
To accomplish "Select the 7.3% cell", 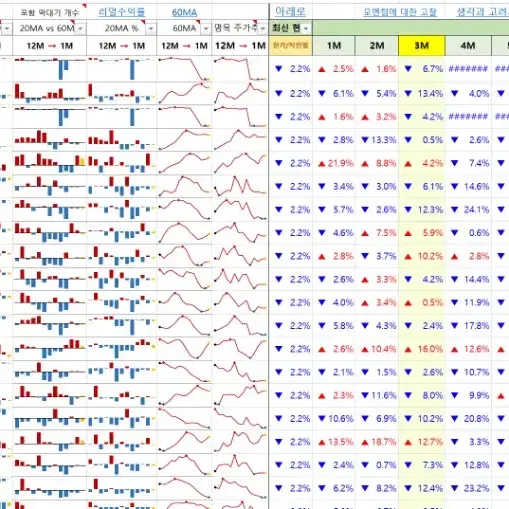I will (x=422, y=465).
